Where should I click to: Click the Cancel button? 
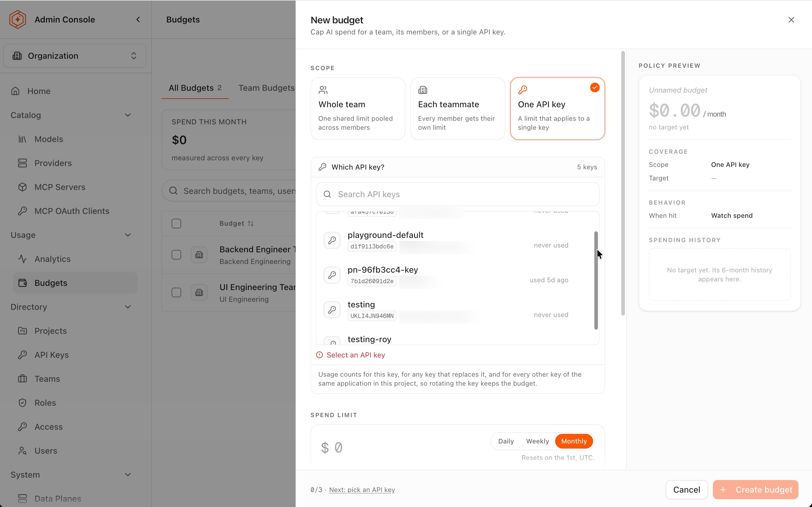(x=686, y=490)
